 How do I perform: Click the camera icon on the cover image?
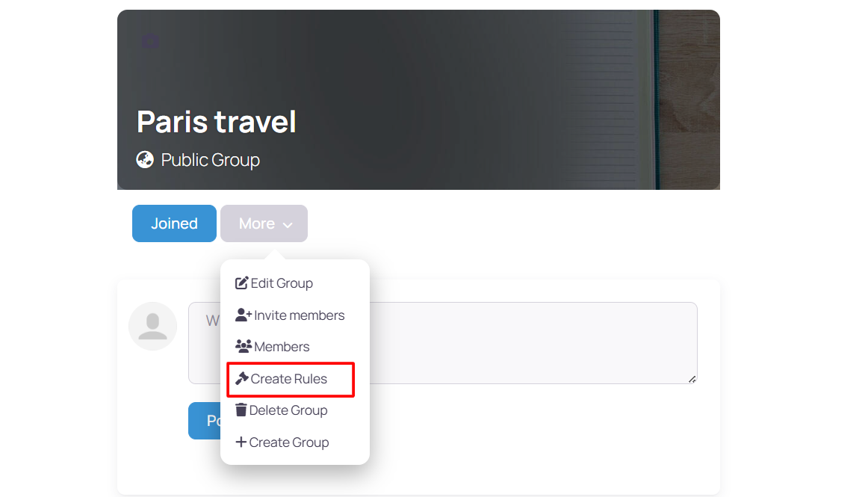149,41
